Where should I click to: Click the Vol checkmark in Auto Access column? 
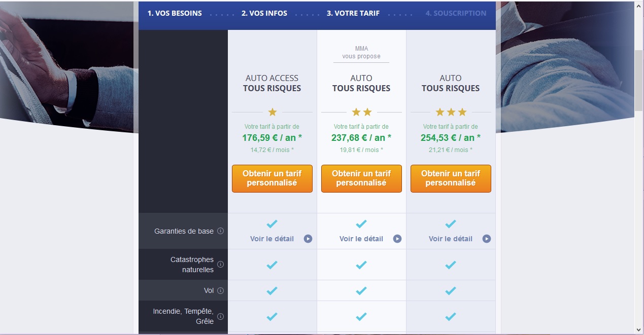272,290
